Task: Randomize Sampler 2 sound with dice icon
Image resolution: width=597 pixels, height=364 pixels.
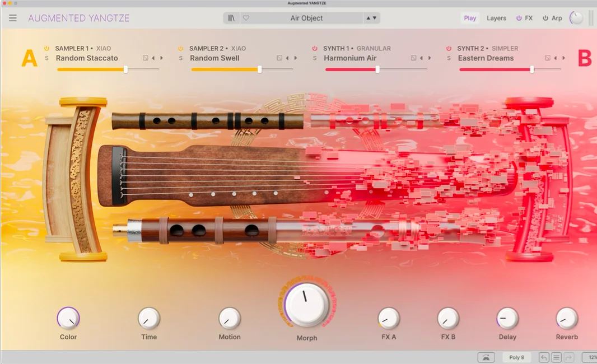Action: (279, 58)
